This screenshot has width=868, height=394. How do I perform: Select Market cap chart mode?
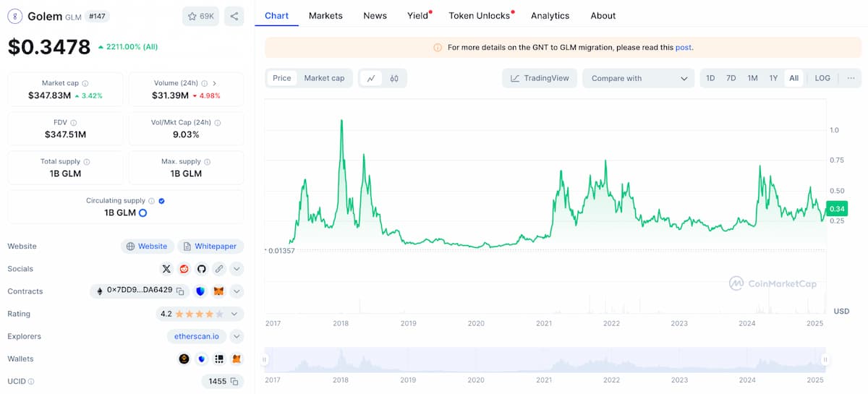coord(324,78)
